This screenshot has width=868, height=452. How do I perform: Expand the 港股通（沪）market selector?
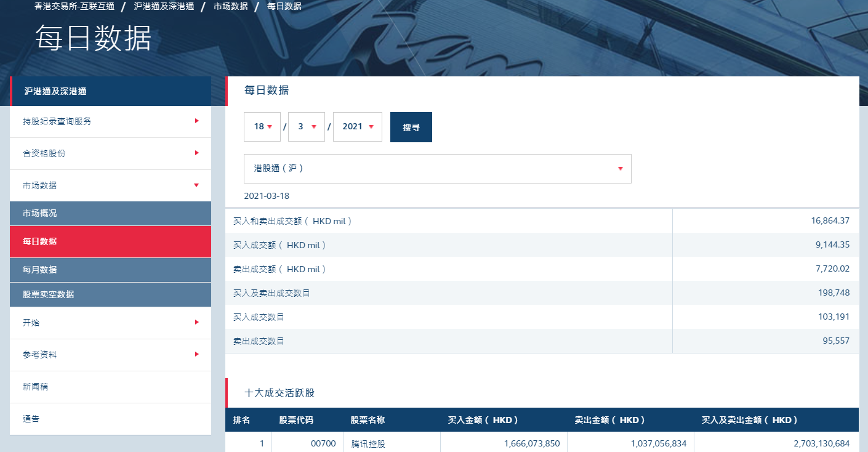pos(437,168)
